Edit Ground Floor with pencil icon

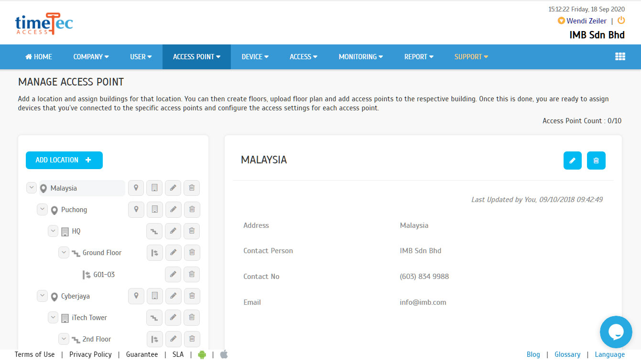173,253
